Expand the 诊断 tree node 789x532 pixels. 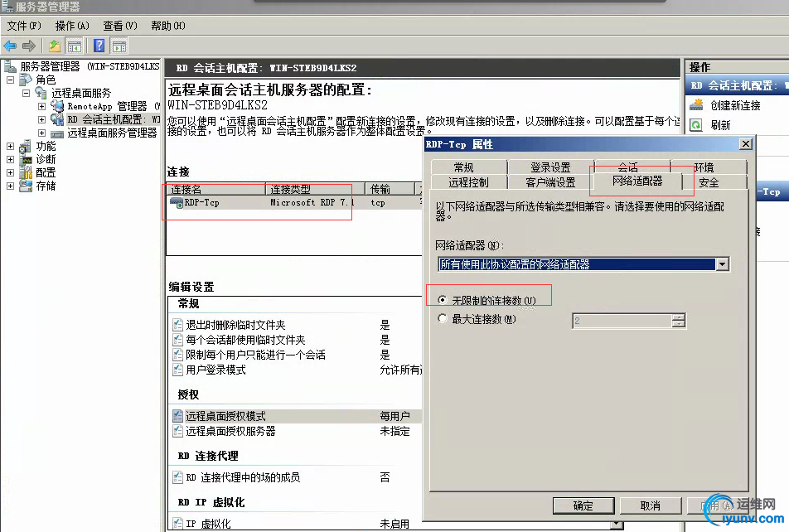tap(10, 160)
